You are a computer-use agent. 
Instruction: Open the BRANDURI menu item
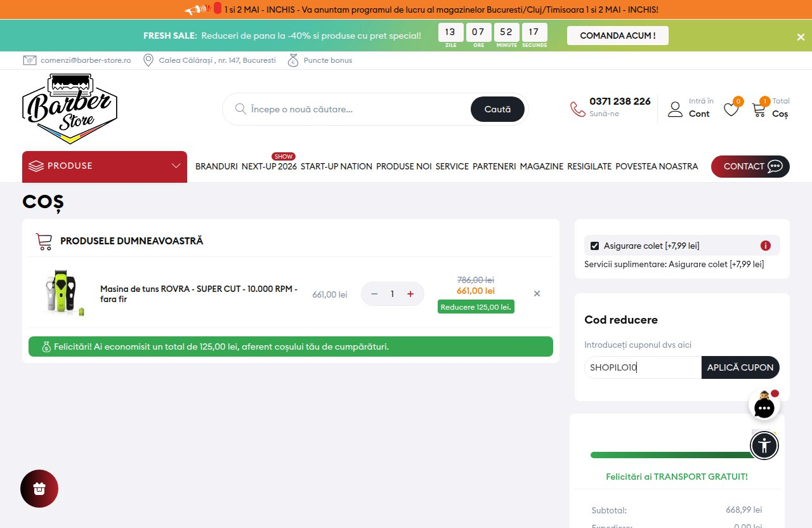point(216,166)
